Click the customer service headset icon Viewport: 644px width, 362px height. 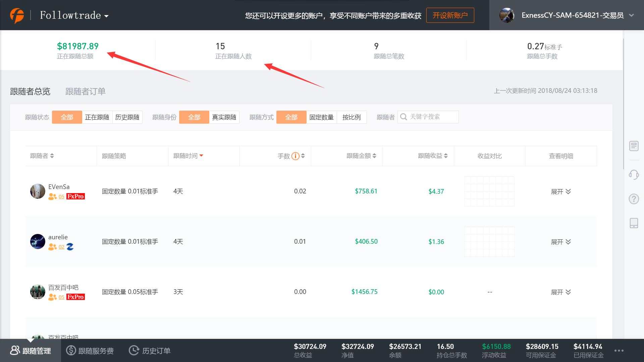[634, 175]
